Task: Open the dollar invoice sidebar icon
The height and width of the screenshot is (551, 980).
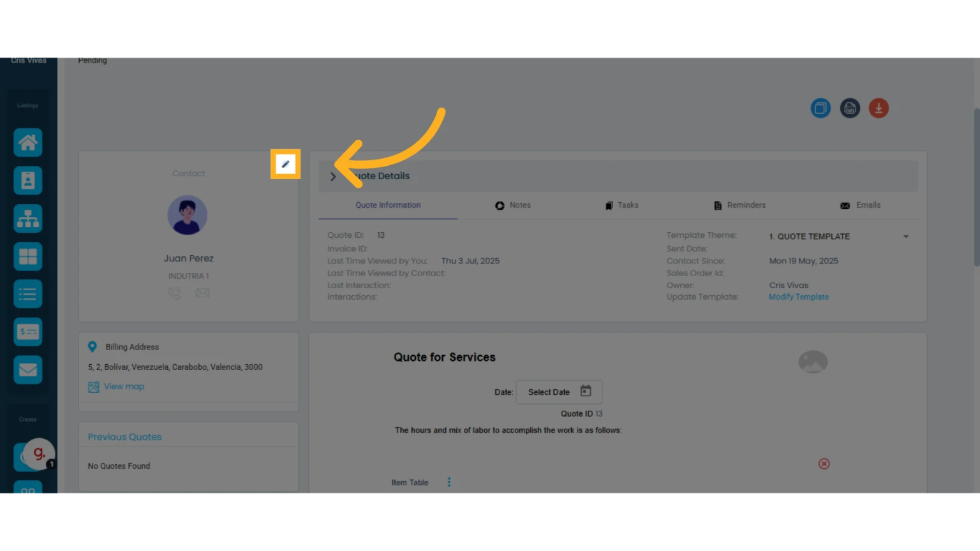Action: tap(28, 332)
